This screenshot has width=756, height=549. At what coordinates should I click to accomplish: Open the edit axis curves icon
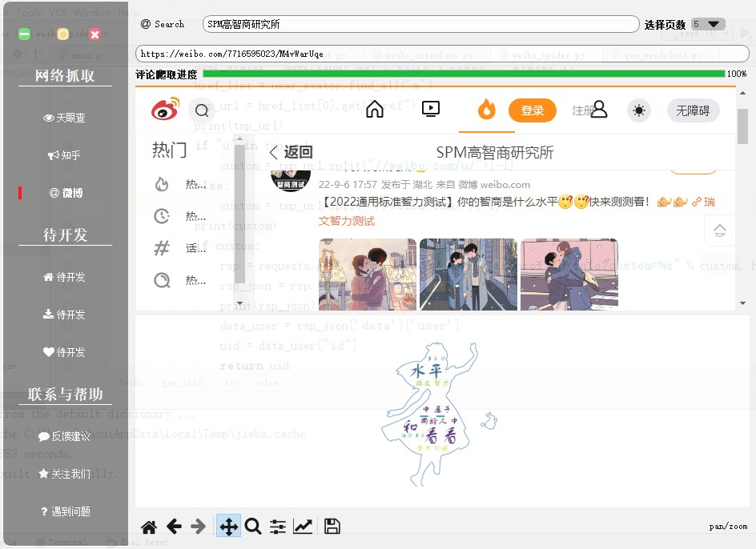(x=303, y=527)
